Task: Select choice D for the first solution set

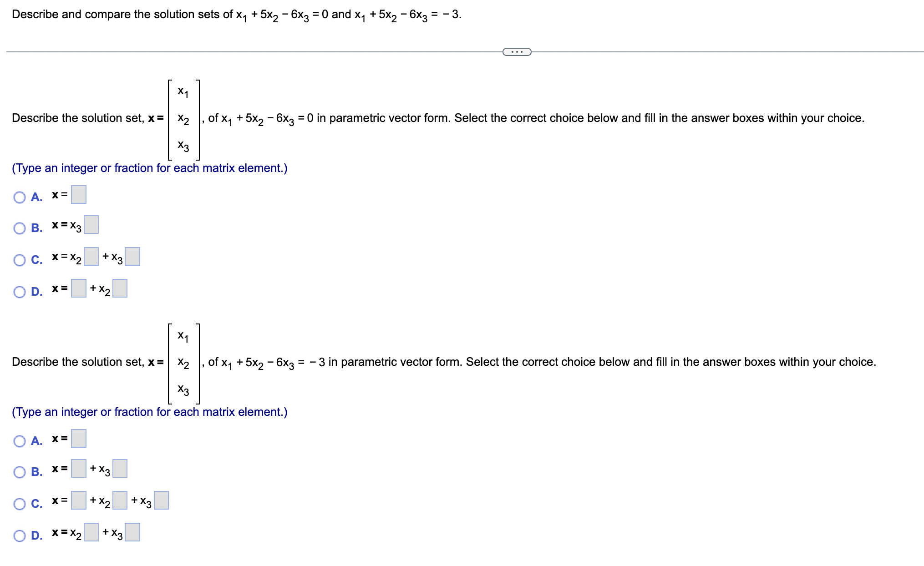Action: tap(20, 292)
